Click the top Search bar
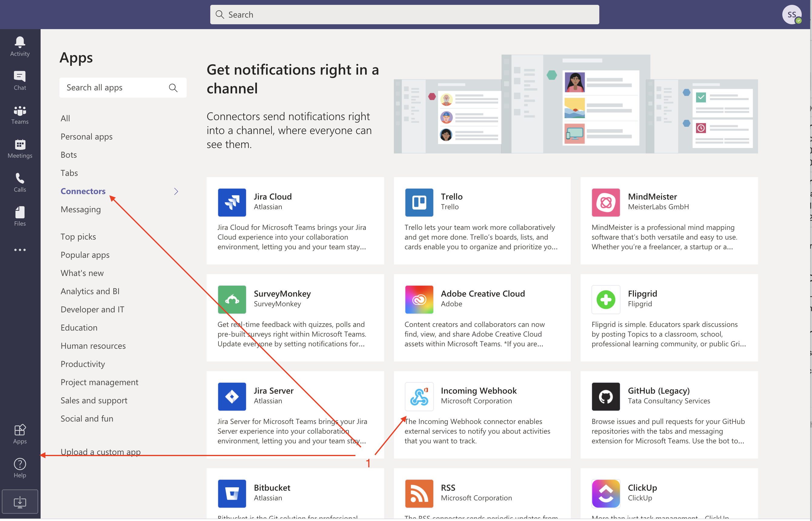The height and width of the screenshot is (521, 812). 404,15
